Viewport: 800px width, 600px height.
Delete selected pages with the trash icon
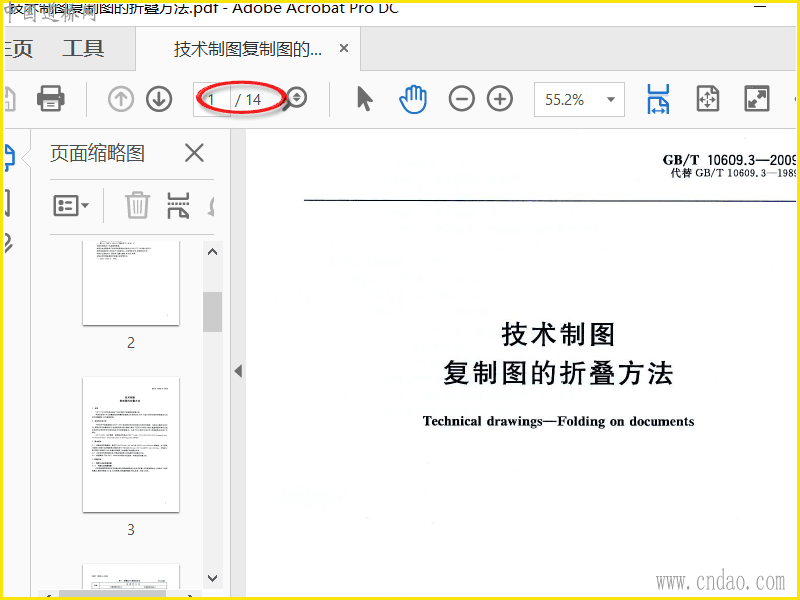[x=137, y=205]
